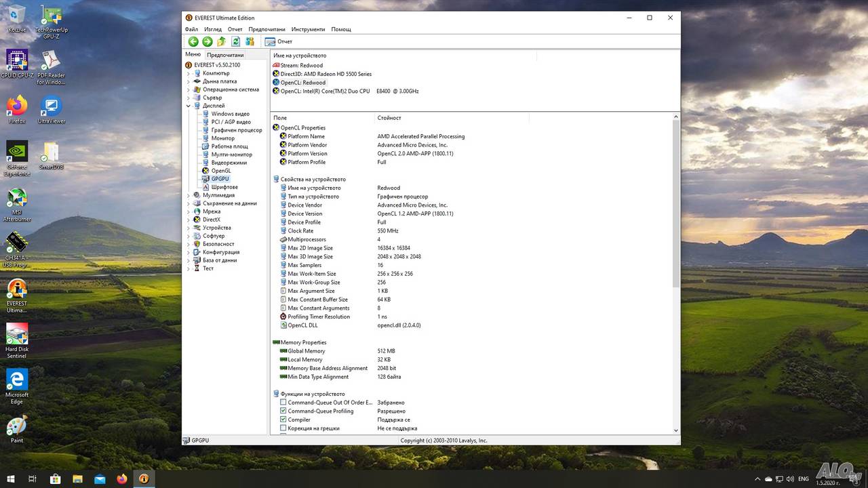Screen dimensions: 868x488
Task: Open the Инструменти menu
Action: (309, 30)
